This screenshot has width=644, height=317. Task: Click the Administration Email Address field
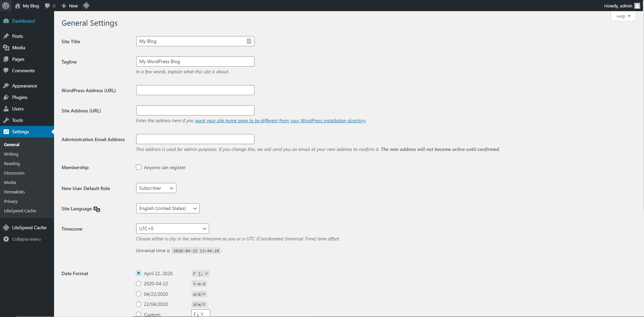pyautogui.click(x=195, y=139)
